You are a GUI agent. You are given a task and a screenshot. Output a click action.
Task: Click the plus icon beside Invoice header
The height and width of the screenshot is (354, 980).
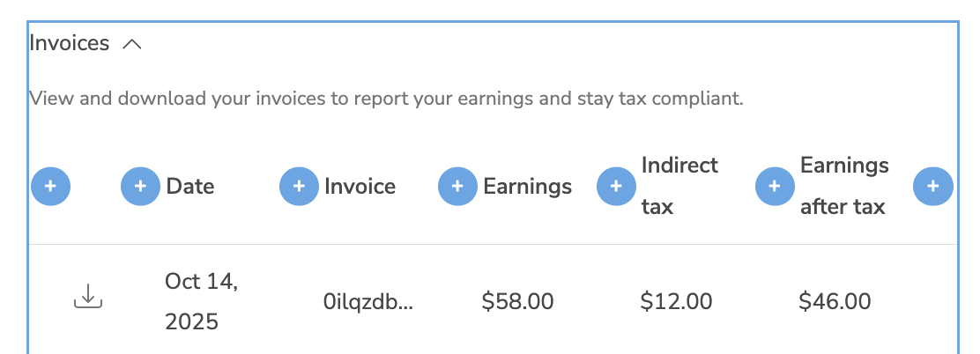pos(299,187)
